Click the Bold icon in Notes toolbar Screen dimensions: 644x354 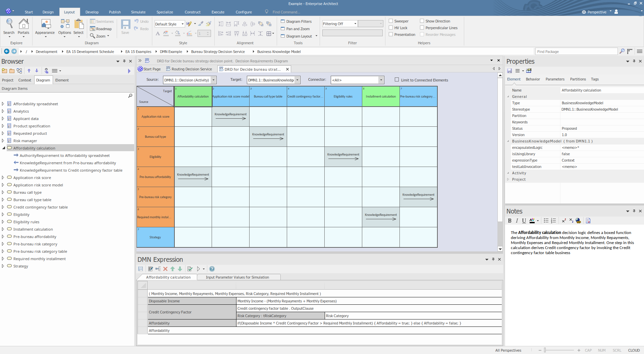click(509, 221)
